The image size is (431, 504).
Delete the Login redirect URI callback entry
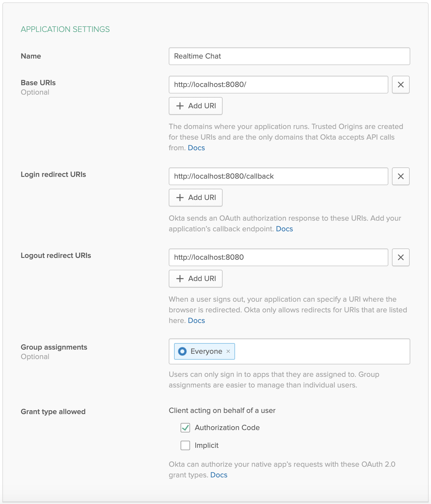point(401,176)
